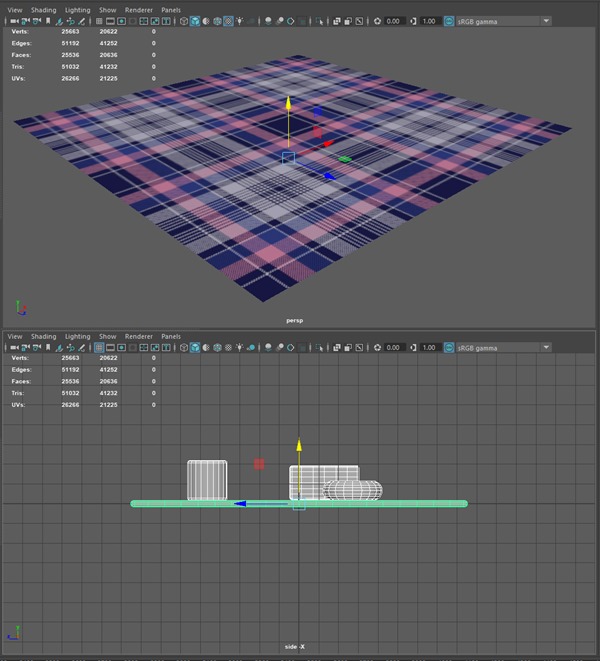The height and width of the screenshot is (661, 600).
Task: Click the exposure reset icon in the side panel
Action: click(x=377, y=348)
